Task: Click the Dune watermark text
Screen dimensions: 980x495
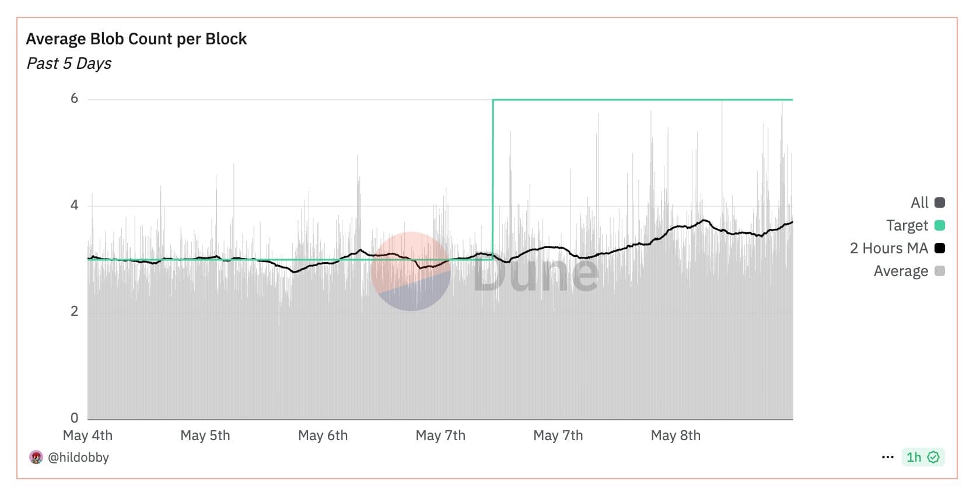Action: click(535, 273)
